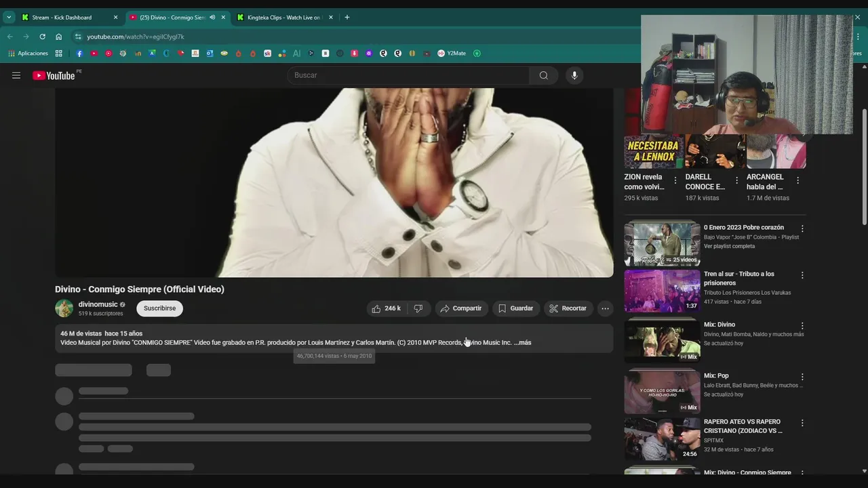Open the tab groups grid icon in the bookmarks bar
868x488 pixels.
pos(58,54)
